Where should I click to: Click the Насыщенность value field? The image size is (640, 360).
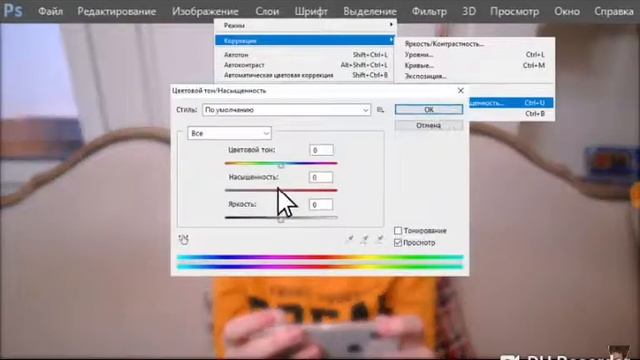point(321,178)
